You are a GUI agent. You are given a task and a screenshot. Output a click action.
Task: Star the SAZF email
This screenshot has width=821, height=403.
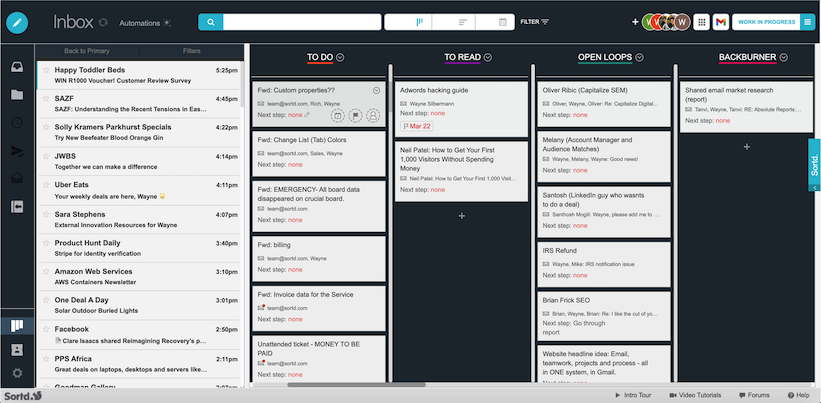coord(46,98)
